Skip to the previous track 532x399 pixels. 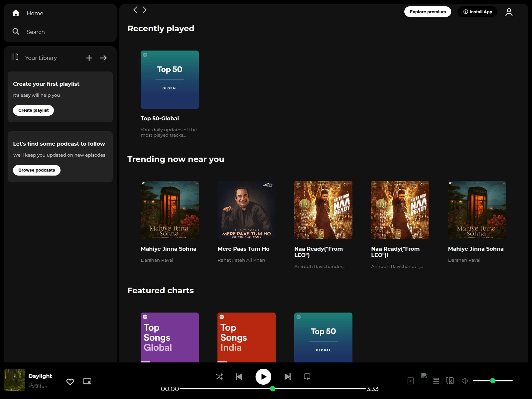pos(239,377)
